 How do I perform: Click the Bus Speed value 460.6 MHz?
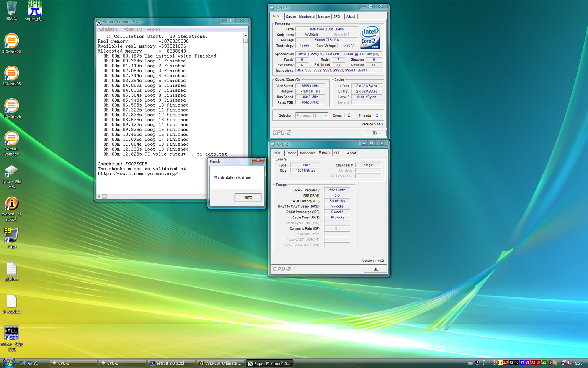coord(310,97)
